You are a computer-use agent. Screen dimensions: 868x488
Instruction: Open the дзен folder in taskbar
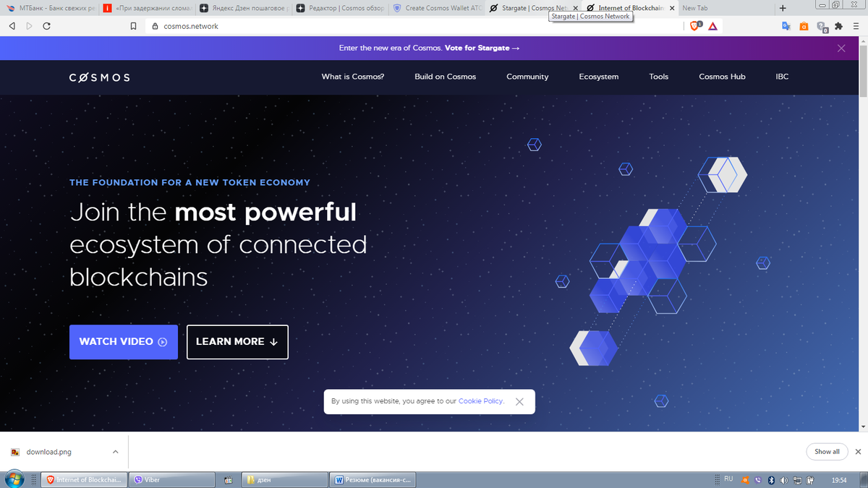284,480
